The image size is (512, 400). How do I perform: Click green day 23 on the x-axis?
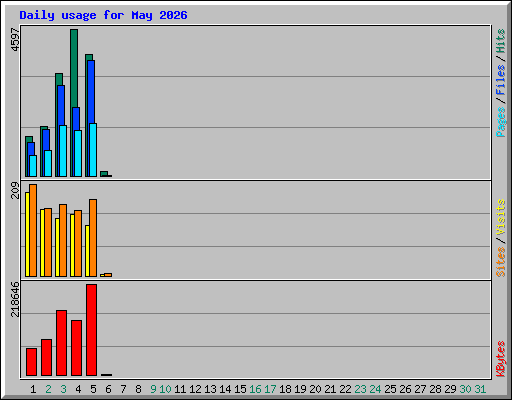pos(360,389)
